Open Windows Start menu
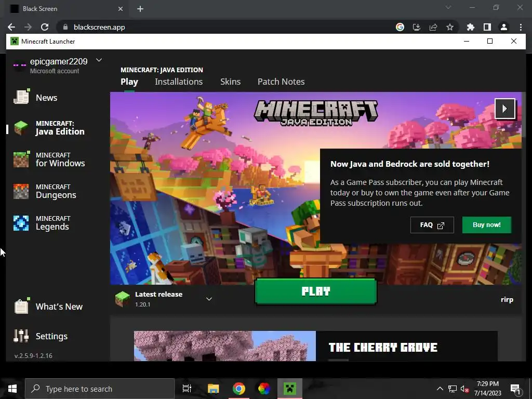 [12, 389]
